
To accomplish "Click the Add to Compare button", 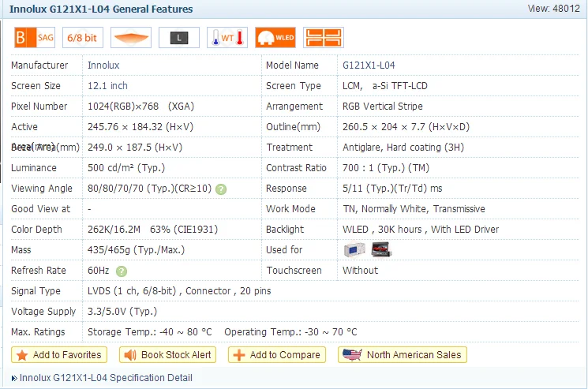I will [277, 355].
